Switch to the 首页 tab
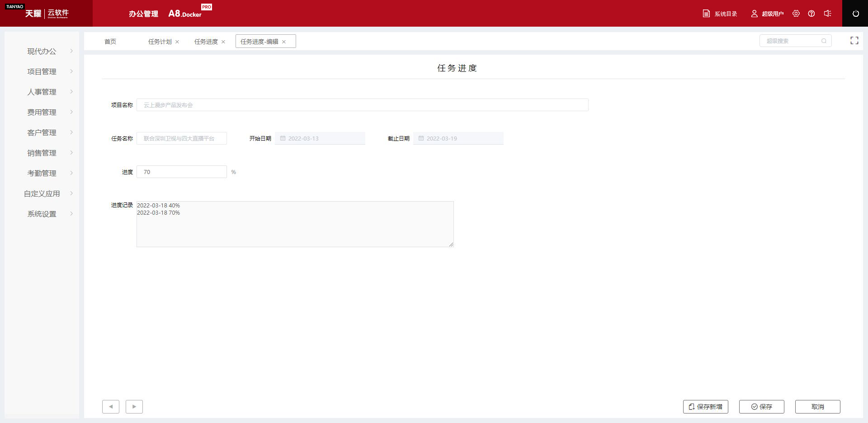Viewport: 868px width, 423px height. pyautogui.click(x=110, y=42)
